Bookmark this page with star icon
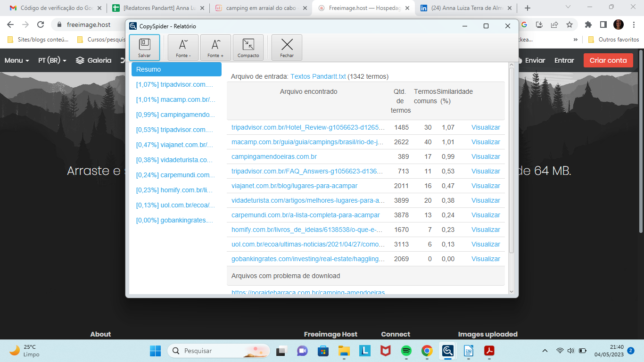This screenshot has height=362, width=644. [570, 25]
